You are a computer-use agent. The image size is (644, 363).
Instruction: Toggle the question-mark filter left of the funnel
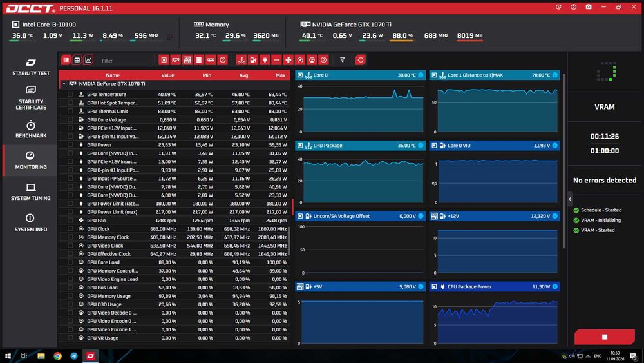point(324,60)
